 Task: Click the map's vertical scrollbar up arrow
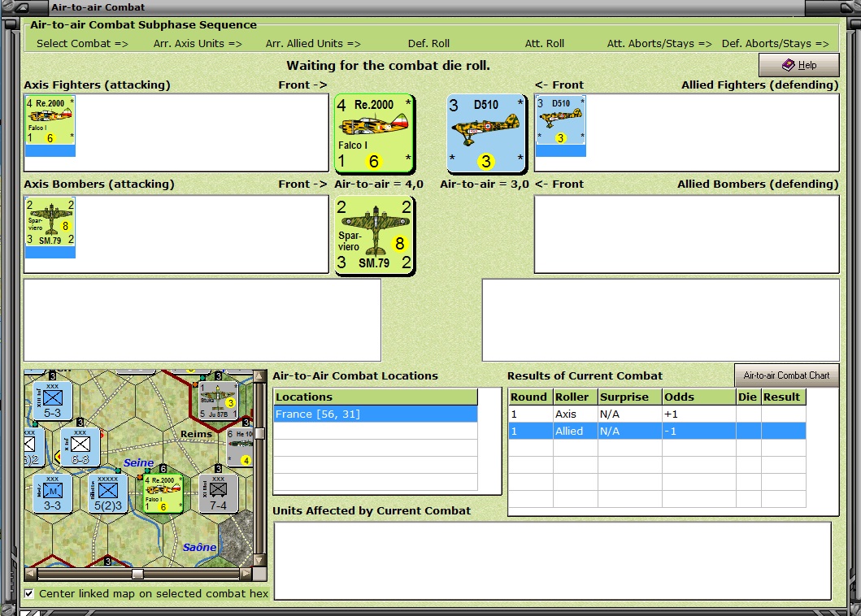point(259,375)
